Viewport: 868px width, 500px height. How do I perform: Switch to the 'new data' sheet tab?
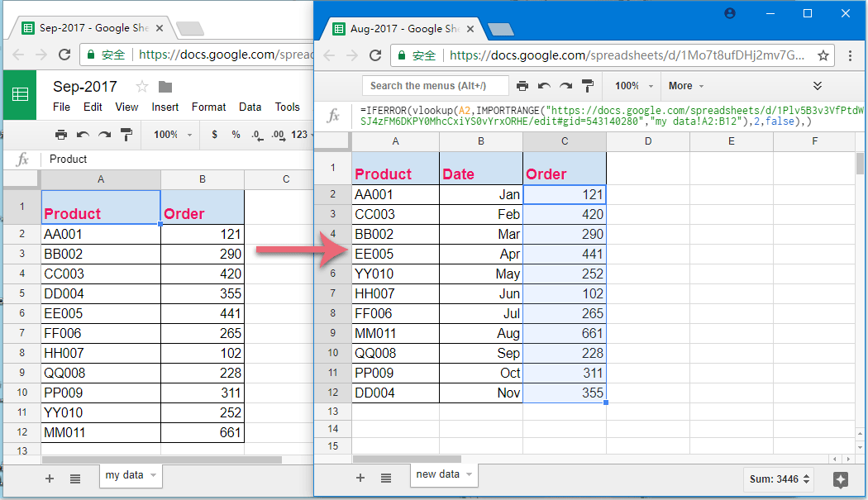(x=438, y=474)
